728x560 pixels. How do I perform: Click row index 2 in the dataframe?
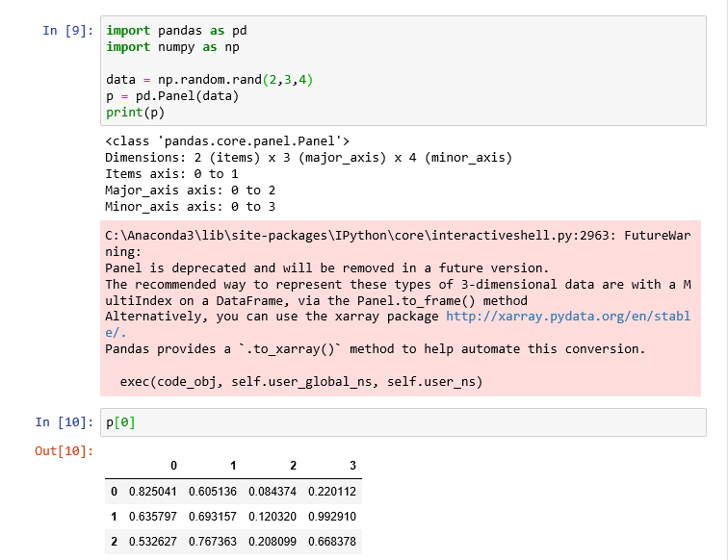[x=114, y=542]
